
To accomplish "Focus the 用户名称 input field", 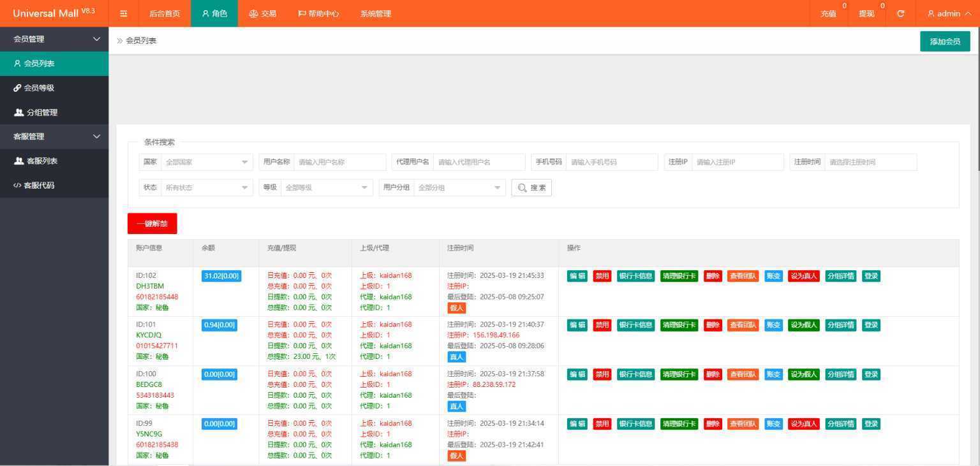I will (x=340, y=162).
